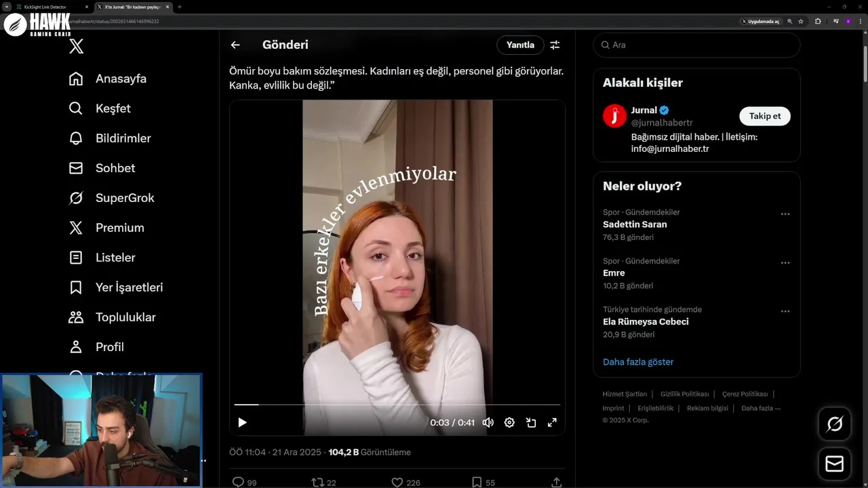
Task: Go back using the arrow beside Gönderi
Action: point(235,45)
